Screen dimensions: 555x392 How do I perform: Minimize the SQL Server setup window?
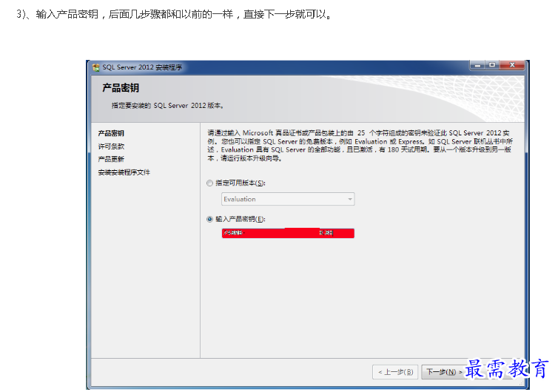[x=477, y=65]
